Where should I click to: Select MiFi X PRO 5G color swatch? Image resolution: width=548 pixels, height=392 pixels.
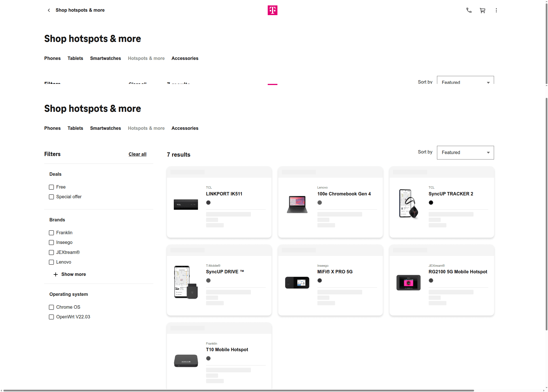320,280
